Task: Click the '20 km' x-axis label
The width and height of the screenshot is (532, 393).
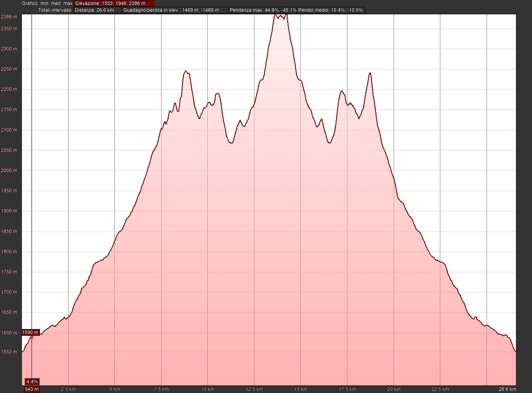Action: 394,389
